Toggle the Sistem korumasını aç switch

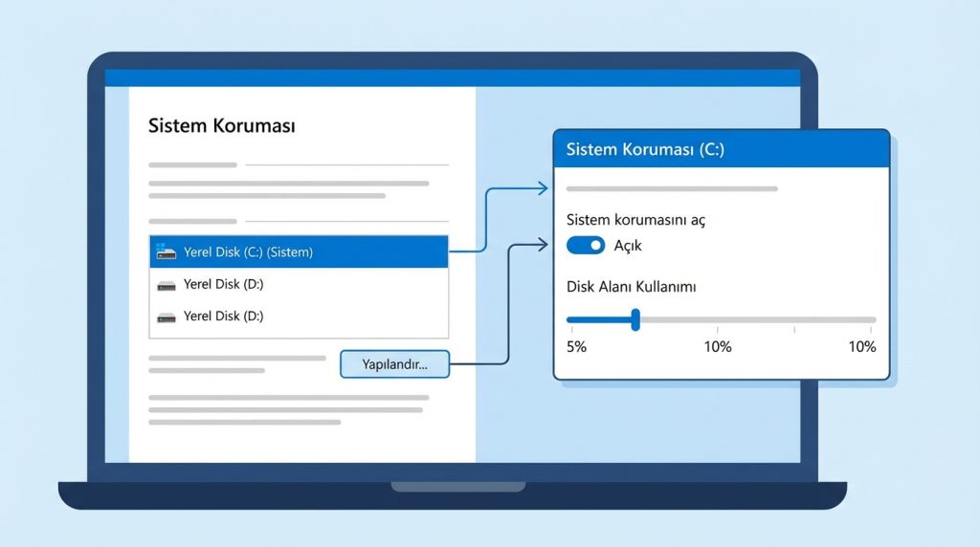pyautogui.click(x=586, y=246)
